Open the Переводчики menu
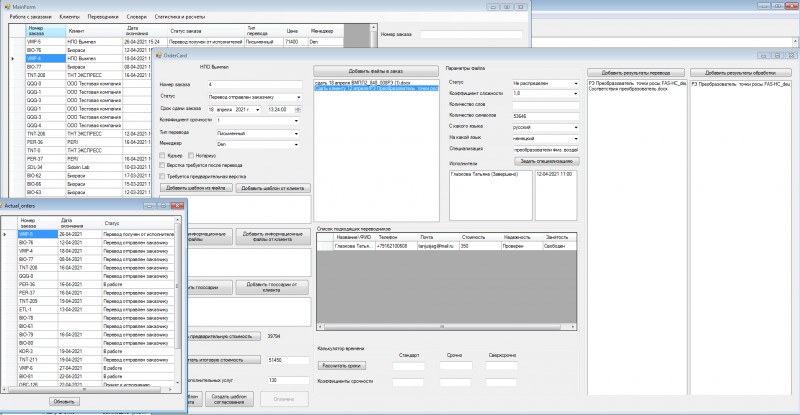800x415 pixels. pyautogui.click(x=101, y=18)
